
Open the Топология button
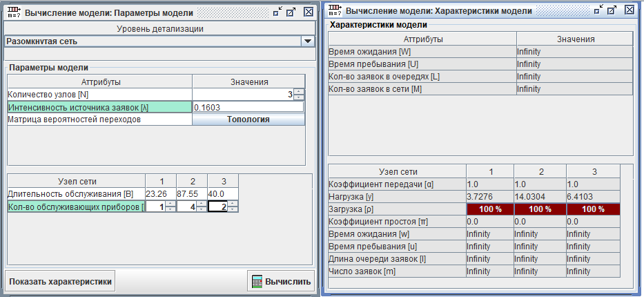248,119
